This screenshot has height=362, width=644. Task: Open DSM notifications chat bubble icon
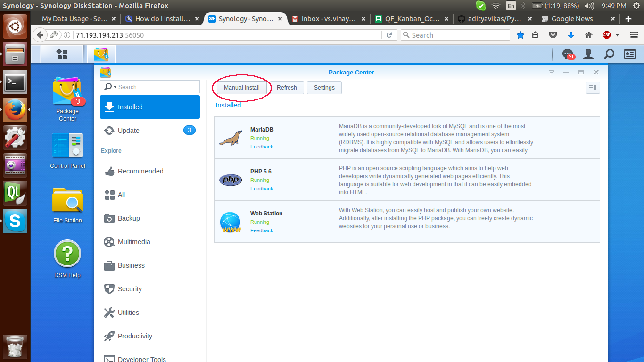click(x=568, y=55)
